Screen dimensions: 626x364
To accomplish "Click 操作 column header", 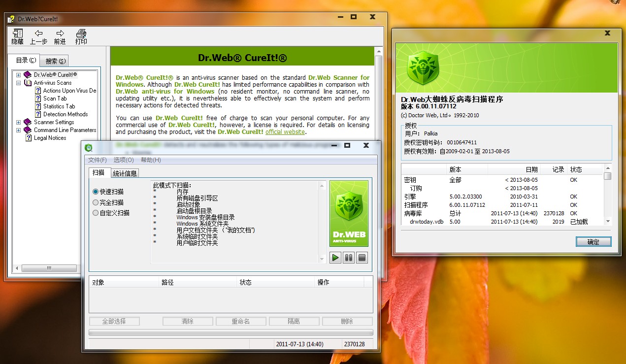I will pyautogui.click(x=339, y=282).
